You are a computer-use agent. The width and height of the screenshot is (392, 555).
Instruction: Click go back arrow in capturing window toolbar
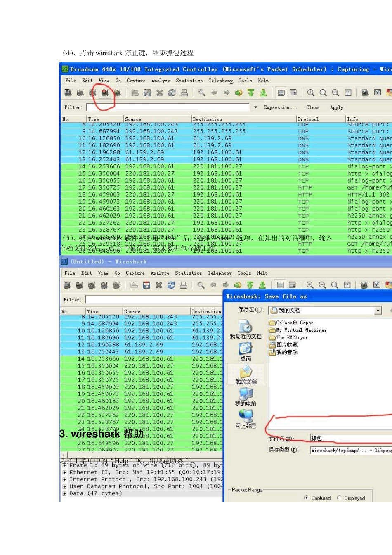point(214,93)
